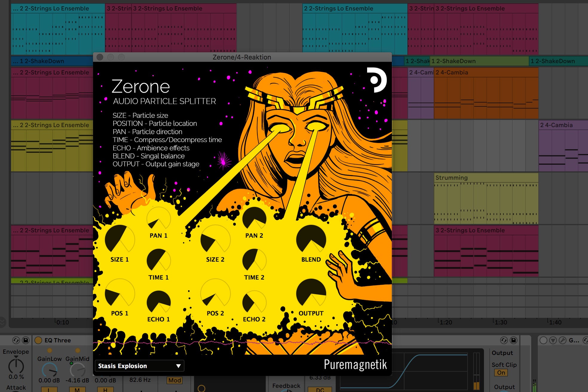This screenshot has width=588, height=392.
Task: Click the save preset disk icon above Output section
Action: coord(514,340)
